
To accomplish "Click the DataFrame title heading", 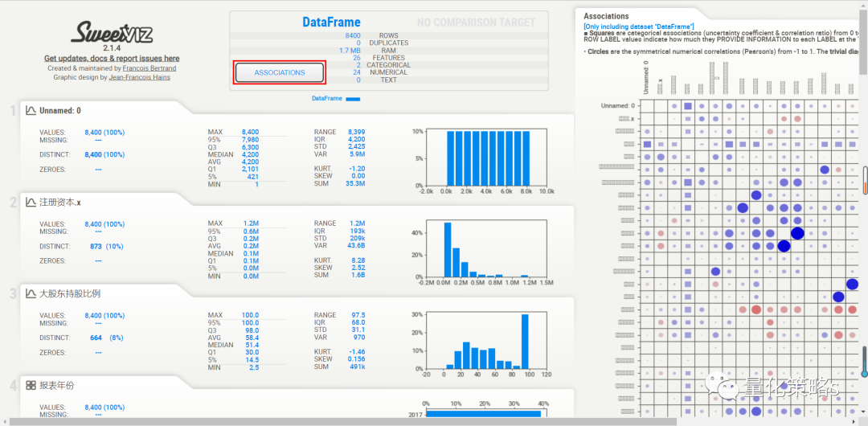I will 331,23.
